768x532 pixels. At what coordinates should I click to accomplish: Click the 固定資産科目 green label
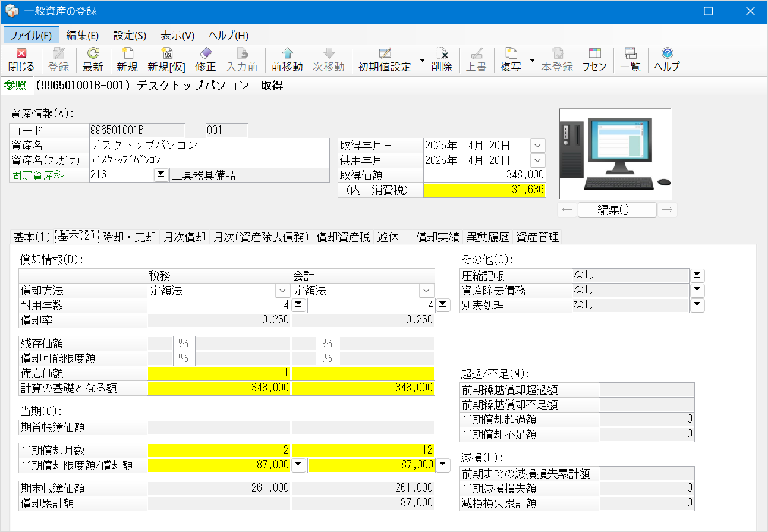tap(43, 175)
